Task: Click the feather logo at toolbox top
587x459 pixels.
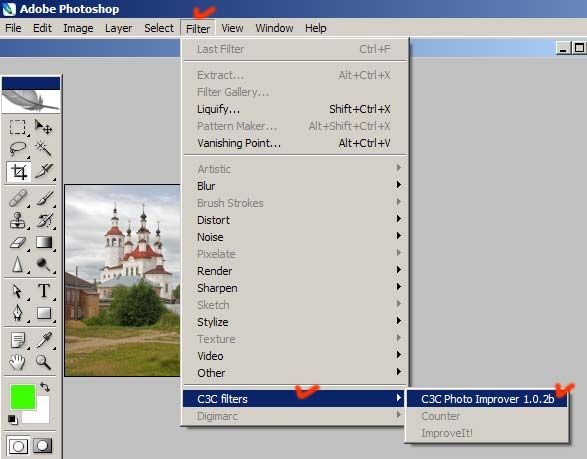Action: tap(31, 100)
